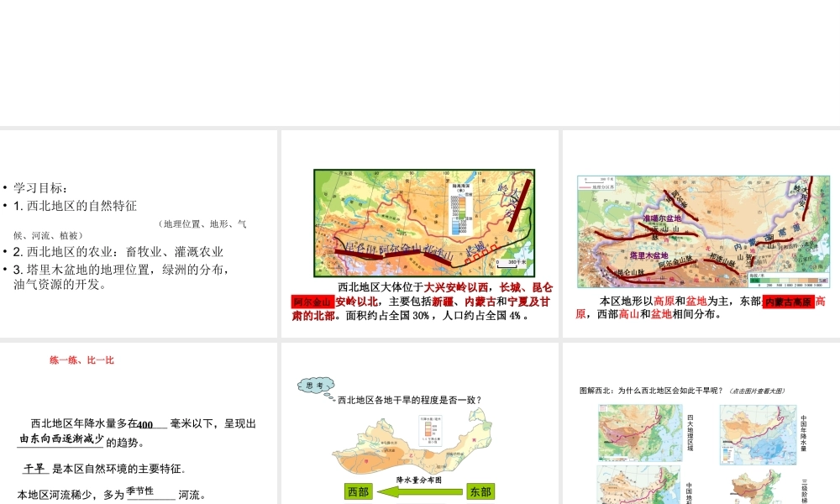Click the '(点击图片查看大图)' hint
The width and height of the screenshot is (840, 504).
[x=757, y=391]
